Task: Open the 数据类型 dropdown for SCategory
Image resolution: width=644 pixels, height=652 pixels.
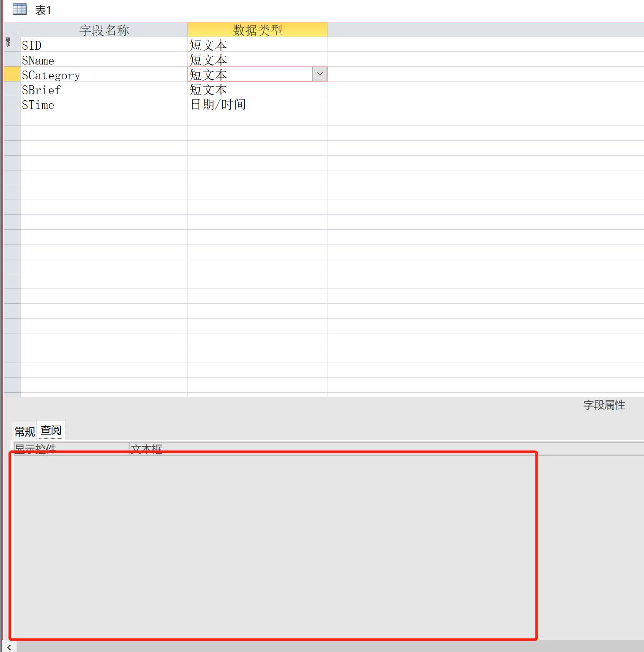Action: (x=320, y=74)
